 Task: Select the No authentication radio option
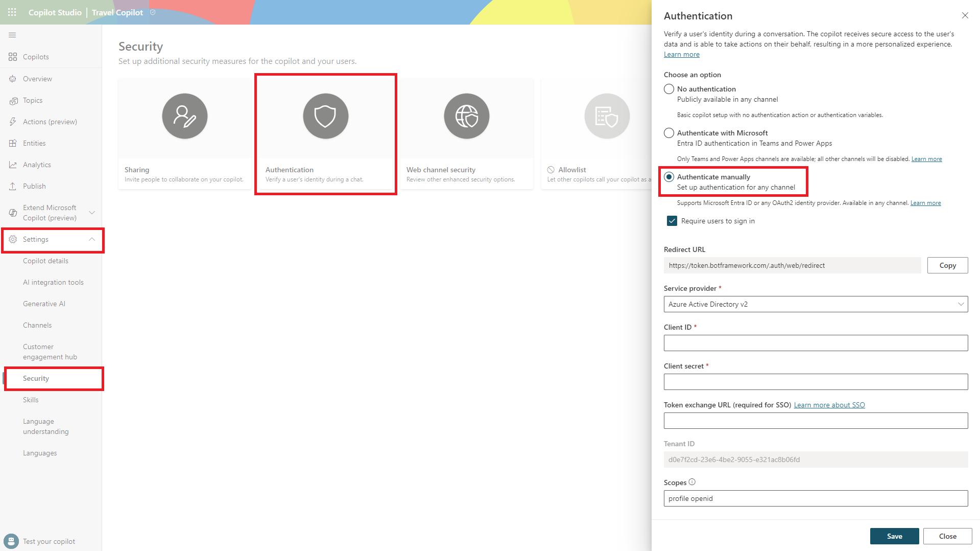coord(669,89)
